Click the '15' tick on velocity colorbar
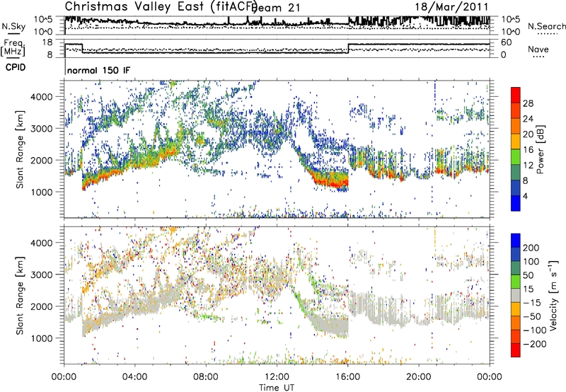Image resolution: width=566 pixels, height=392 pixels. pos(528,289)
